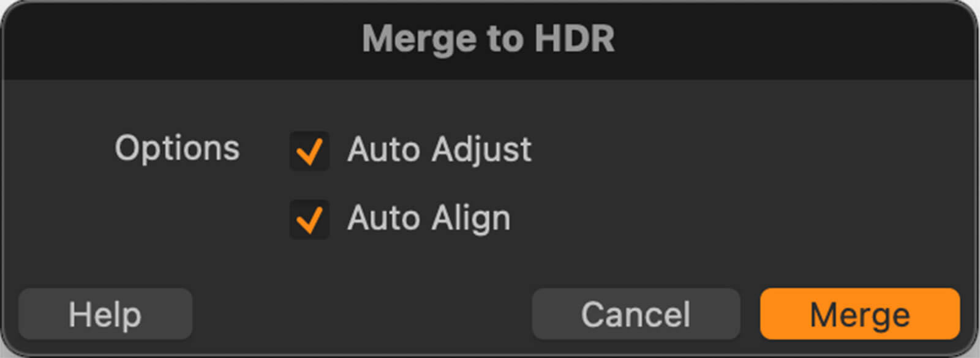
Task: Open Help for HDR merging
Action: click(105, 314)
